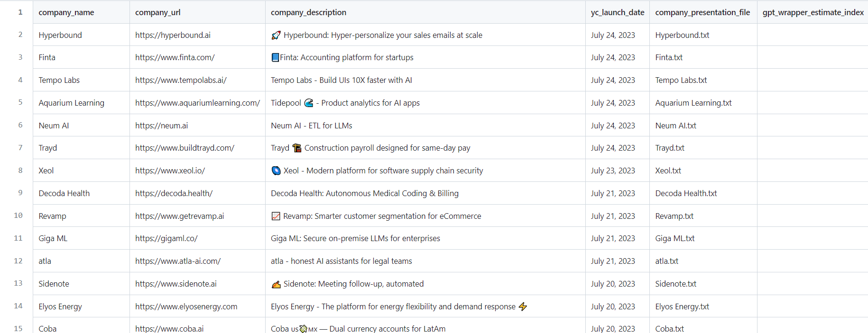Click the wave emoji next to Tidepool
This screenshot has width=868, height=333.
[309, 103]
